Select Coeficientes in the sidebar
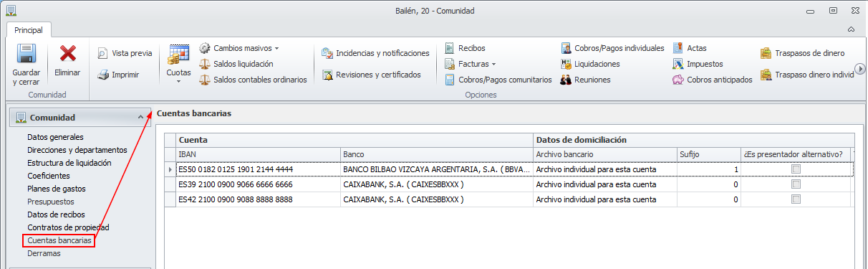Viewport: 868px width, 269px height. 48,176
